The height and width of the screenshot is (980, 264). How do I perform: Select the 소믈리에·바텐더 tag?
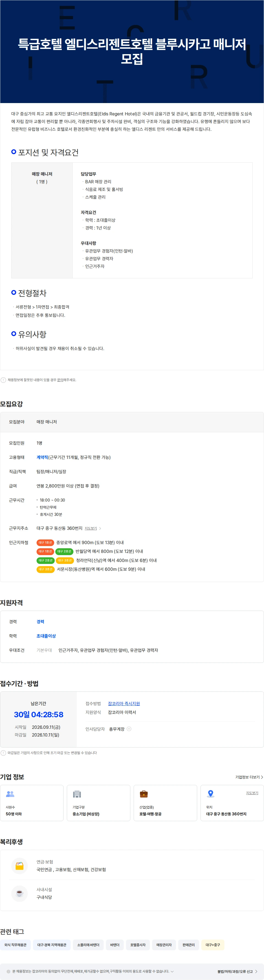[x=88, y=945]
